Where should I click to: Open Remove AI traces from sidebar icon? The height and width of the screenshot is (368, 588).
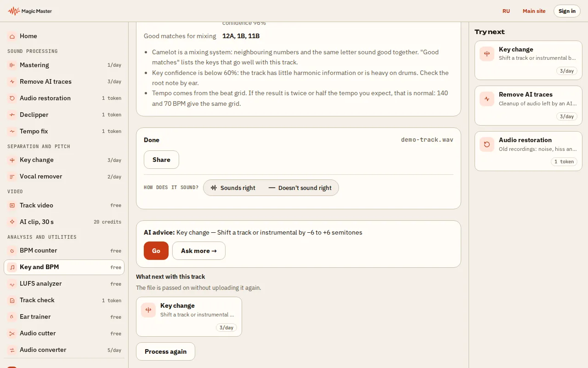pos(12,82)
